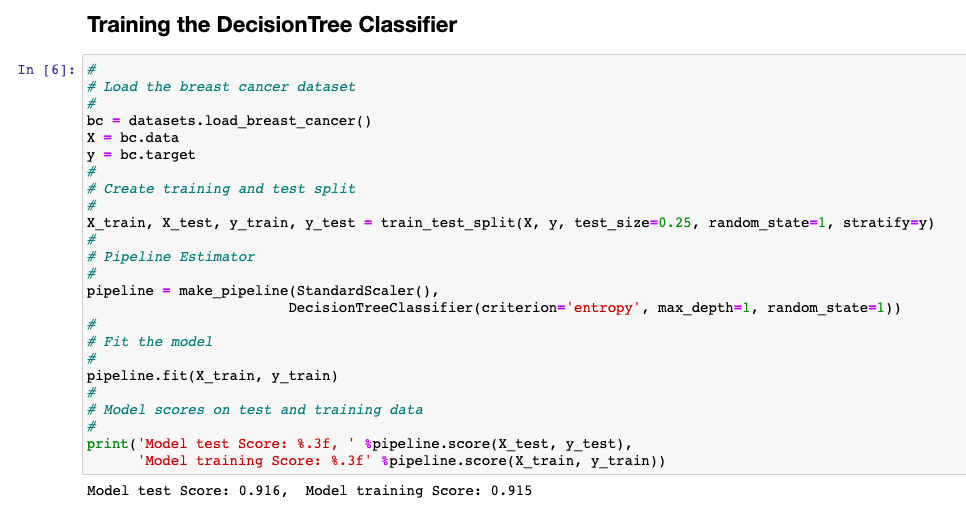Place cursor on datasets.load_breast_cancer() line

click(x=229, y=121)
